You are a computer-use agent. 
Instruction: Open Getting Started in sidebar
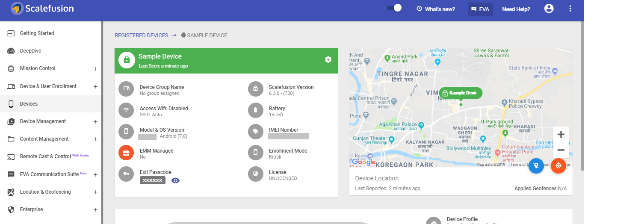point(37,33)
